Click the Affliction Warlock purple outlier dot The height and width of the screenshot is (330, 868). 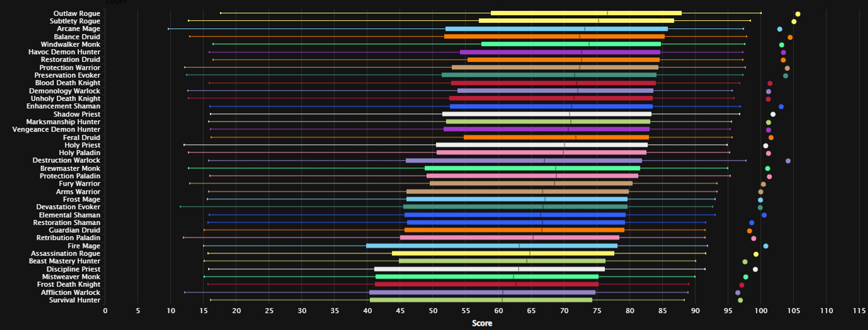[x=738, y=293]
